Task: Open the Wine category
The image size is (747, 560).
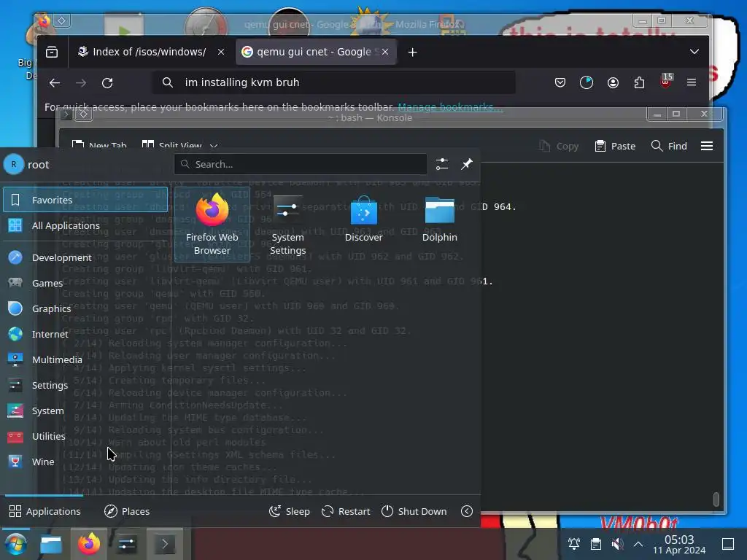Action: (85, 462)
